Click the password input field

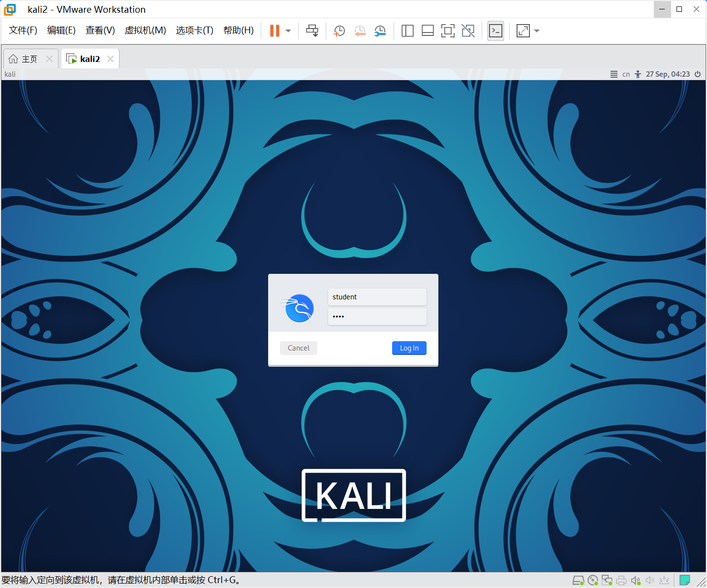pyautogui.click(x=377, y=317)
